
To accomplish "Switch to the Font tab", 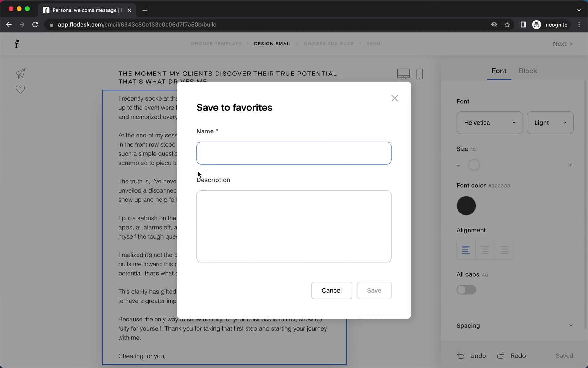I will [499, 71].
